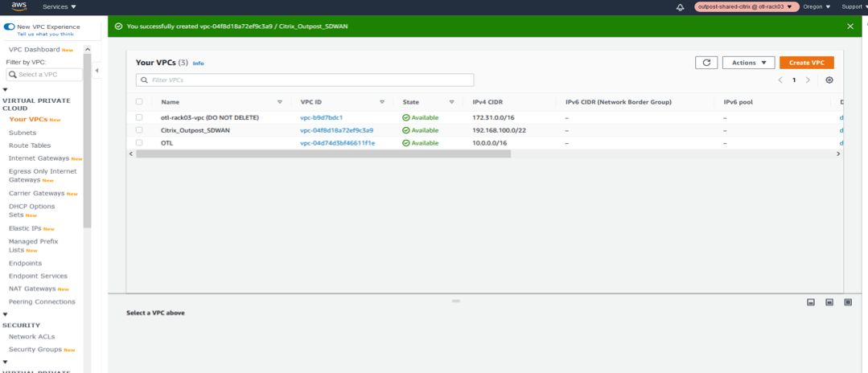Click the sidebar vertical scrollbar
The height and width of the screenshot is (373, 868).
[x=87, y=141]
